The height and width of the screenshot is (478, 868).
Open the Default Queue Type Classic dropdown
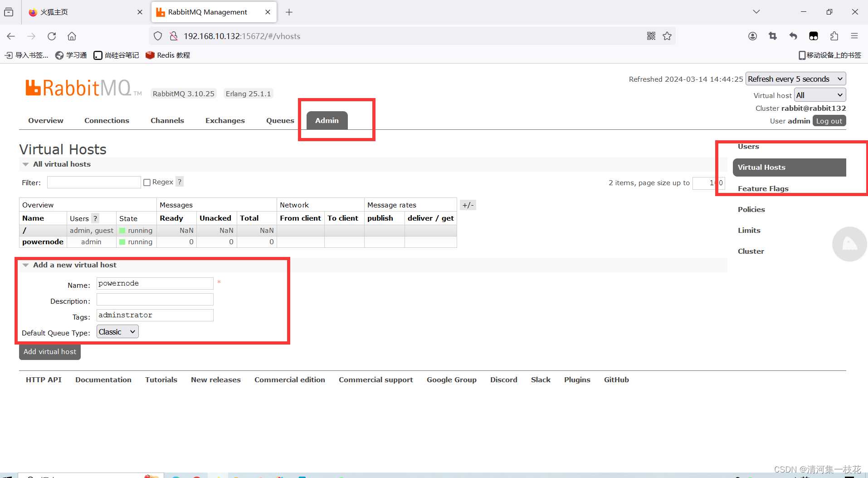pos(117,332)
